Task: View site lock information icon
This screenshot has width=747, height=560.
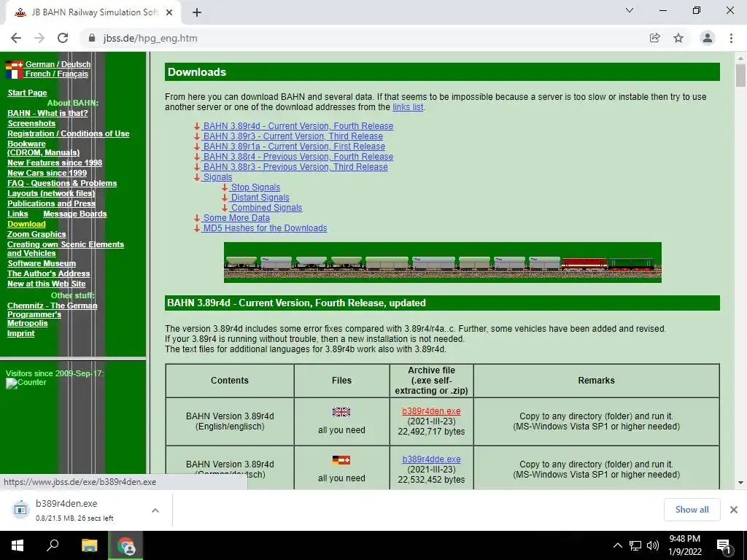Action: coord(93,38)
